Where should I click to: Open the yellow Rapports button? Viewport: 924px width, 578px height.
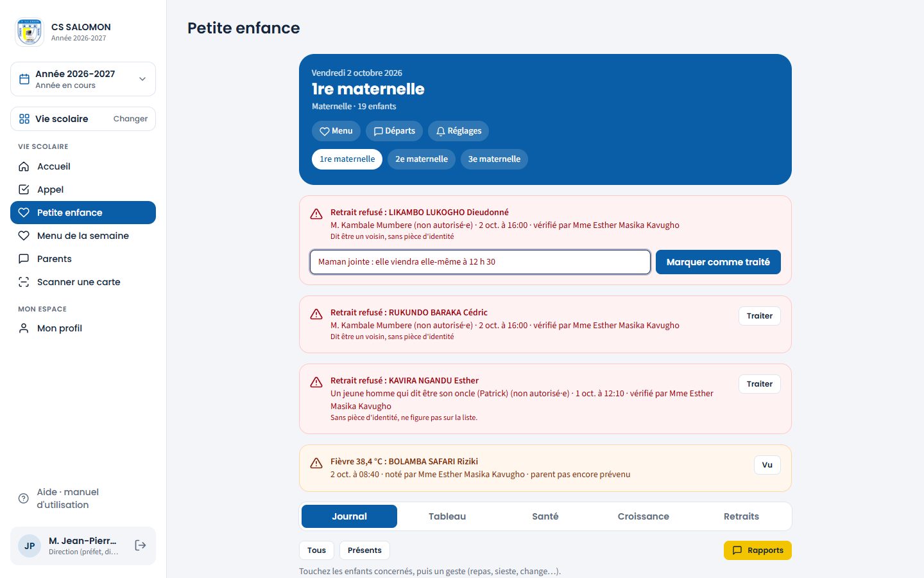click(x=758, y=550)
